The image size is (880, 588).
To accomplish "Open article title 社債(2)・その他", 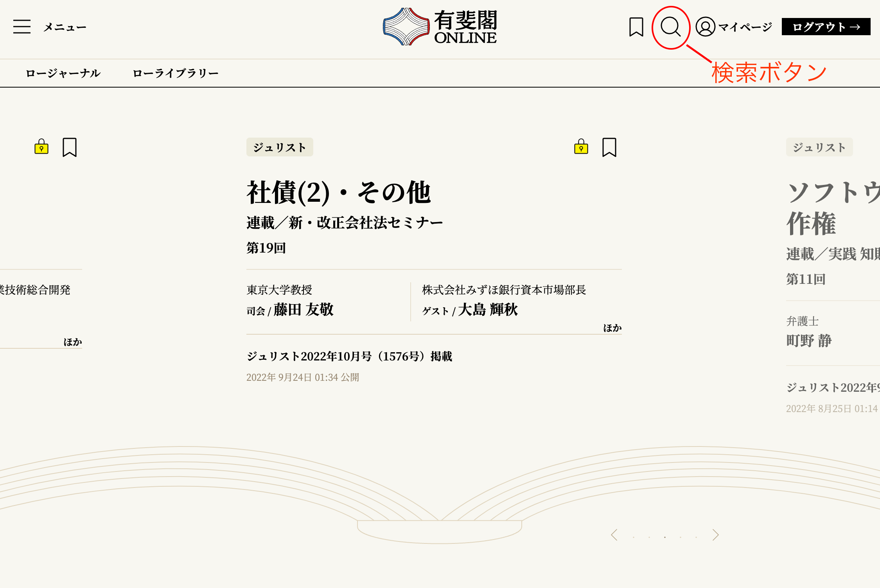I will point(339,192).
